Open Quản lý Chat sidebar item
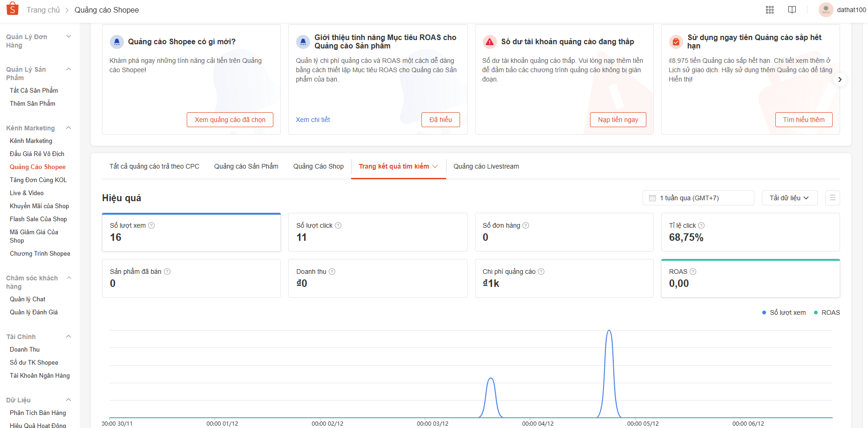Viewport: 868px width, 428px height. pos(27,299)
